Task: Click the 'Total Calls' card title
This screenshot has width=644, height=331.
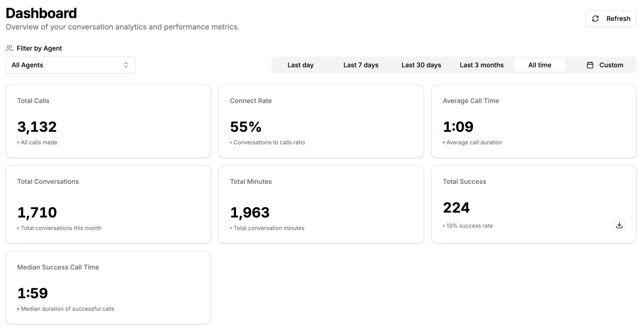Action: click(33, 101)
